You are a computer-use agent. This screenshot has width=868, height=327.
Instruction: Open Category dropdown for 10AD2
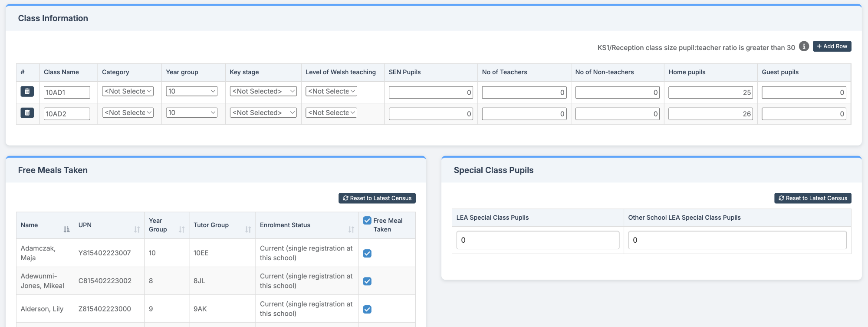click(128, 112)
